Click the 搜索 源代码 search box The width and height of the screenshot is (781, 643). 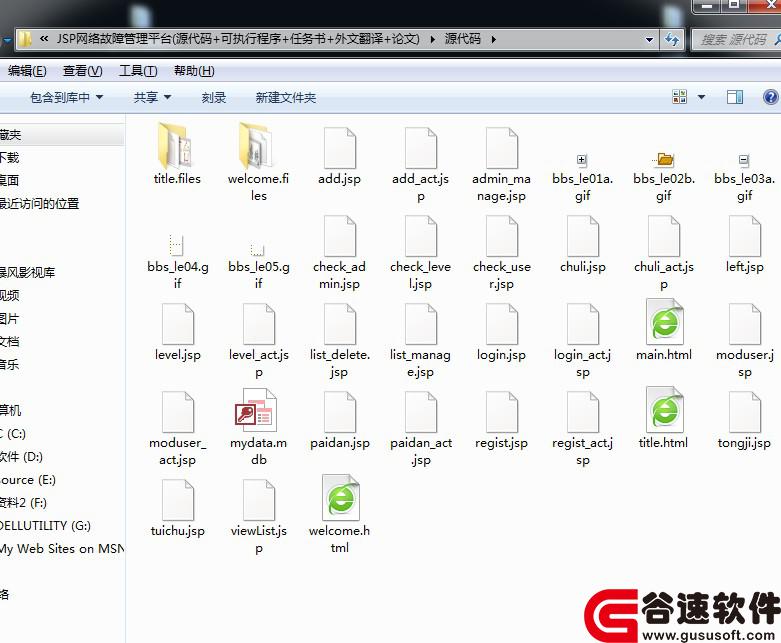(735, 39)
